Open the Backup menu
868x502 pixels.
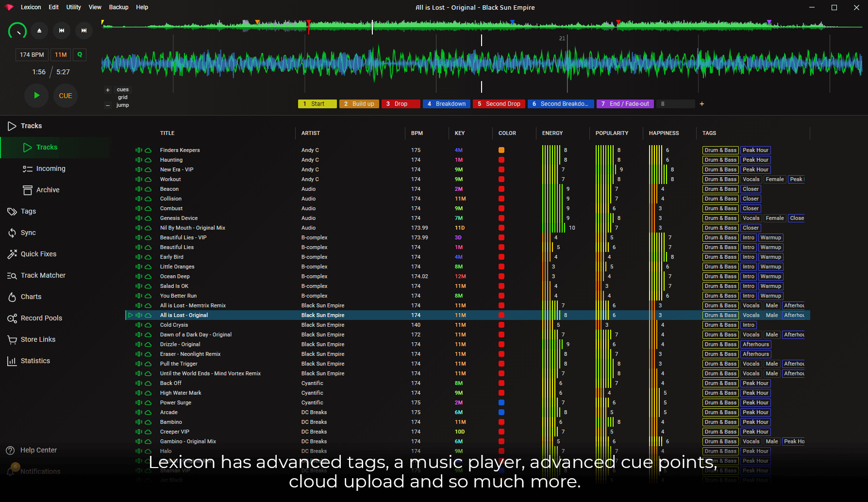coord(118,7)
